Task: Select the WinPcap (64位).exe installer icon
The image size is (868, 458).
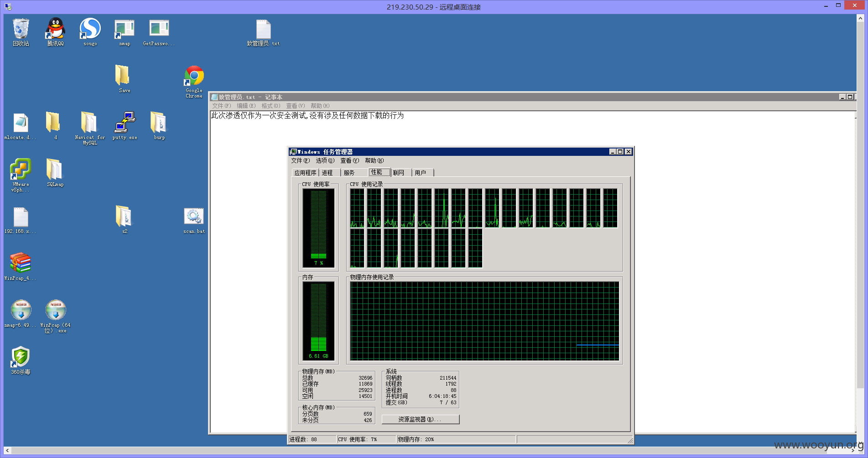Action: pyautogui.click(x=56, y=316)
